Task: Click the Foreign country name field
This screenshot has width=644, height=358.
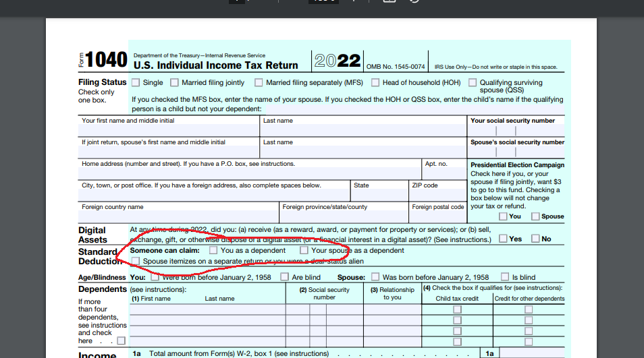Action: click(x=178, y=216)
